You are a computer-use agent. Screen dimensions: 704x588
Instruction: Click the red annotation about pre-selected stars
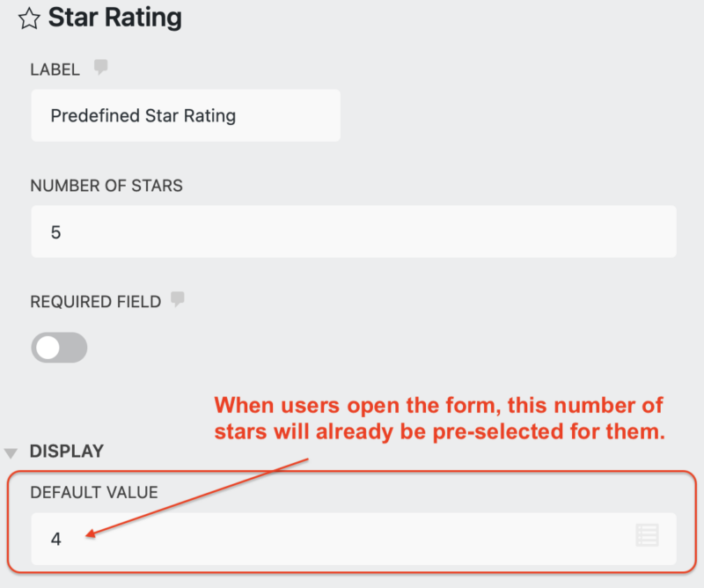439,418
